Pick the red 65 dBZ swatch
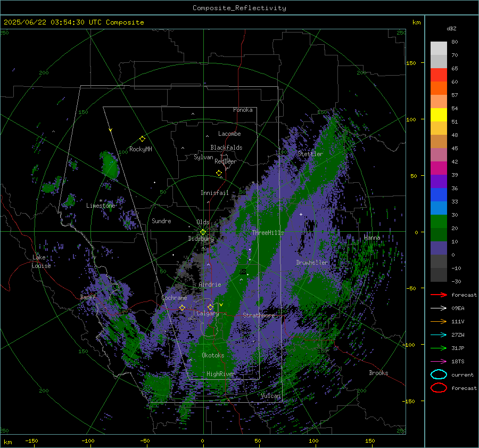 (439, 75)
